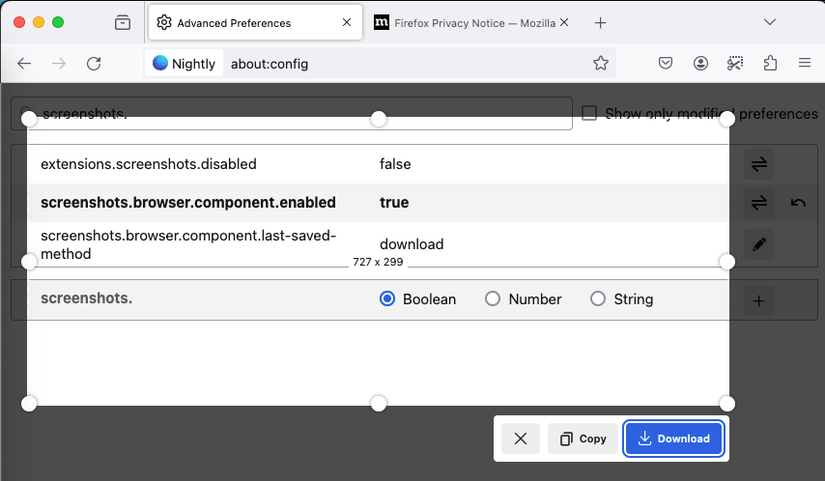This screenshot has width=825, height=481.
Task: Open the hamburger application menu
Action: pyautogui.click(x=804, y=63)
